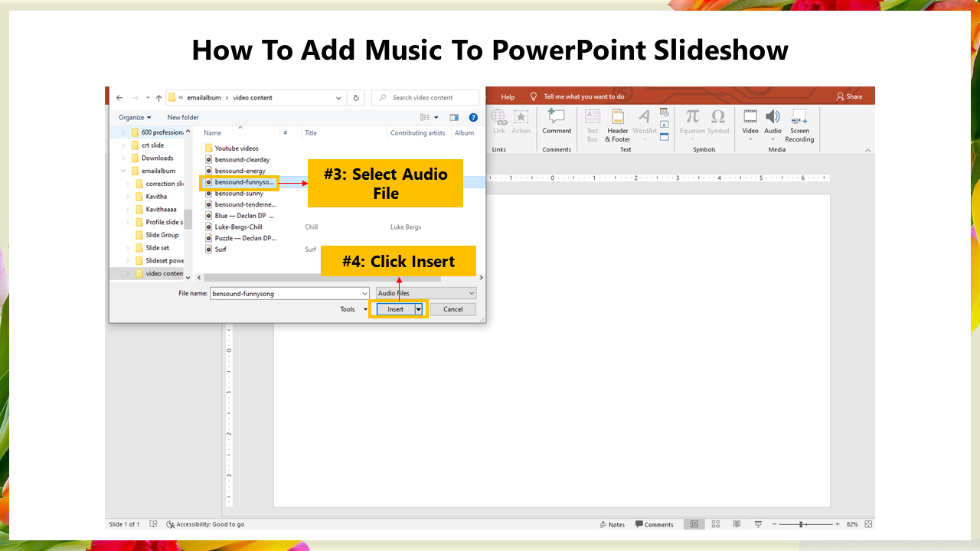The width and height of the screenshot is (980, 551).
Task: Click the New folder button
Action: point(183,117)
